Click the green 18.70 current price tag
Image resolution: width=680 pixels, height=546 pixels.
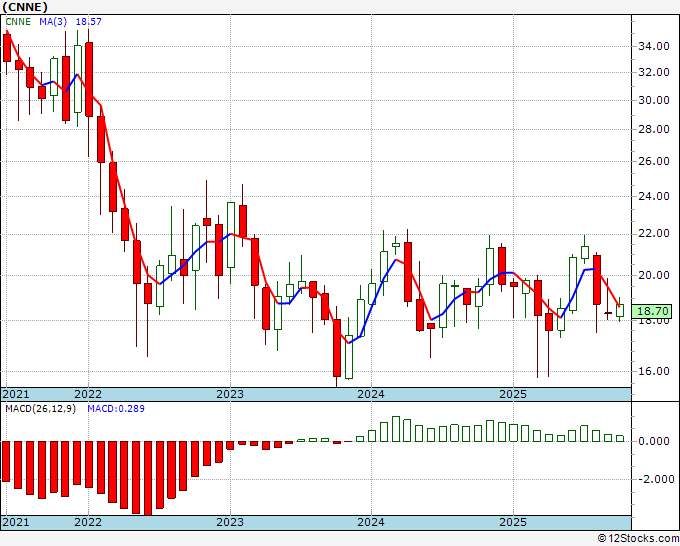tap(652, 311)
